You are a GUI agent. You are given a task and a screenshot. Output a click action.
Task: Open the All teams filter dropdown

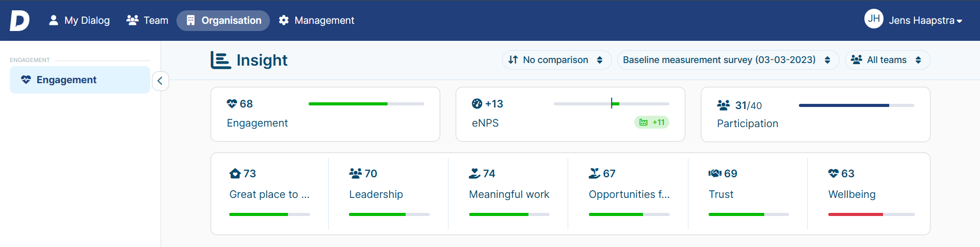887,60
